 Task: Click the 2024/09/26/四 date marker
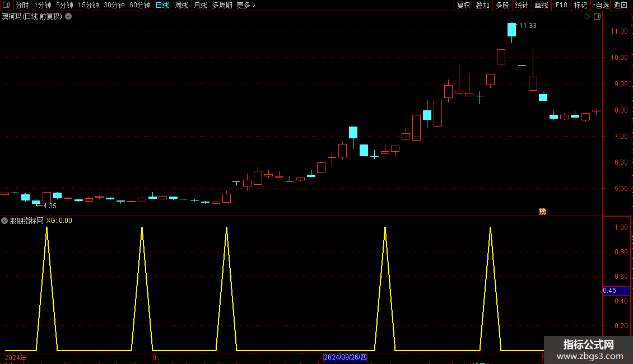point(345,357)
